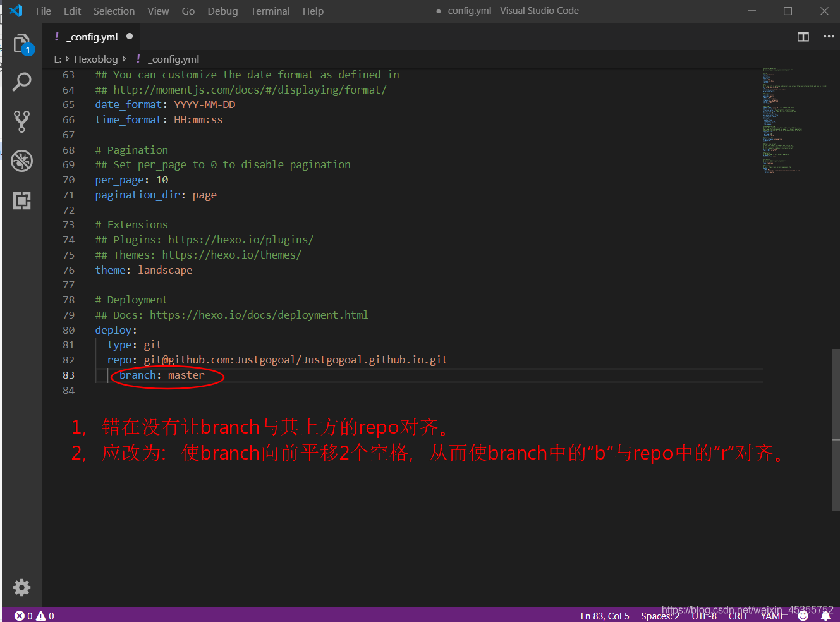Image resolution: width=840 pixels, height=622 pixels.
Task: Click the '# Pagination' comment line
Action: [131, 150]
